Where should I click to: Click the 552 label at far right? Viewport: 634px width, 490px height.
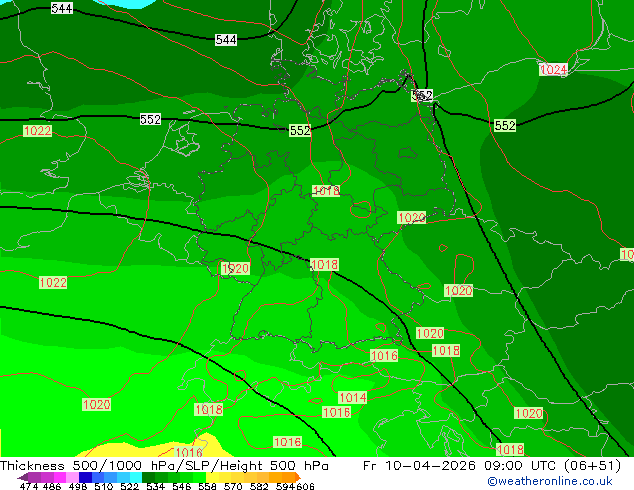coord(505,126)
